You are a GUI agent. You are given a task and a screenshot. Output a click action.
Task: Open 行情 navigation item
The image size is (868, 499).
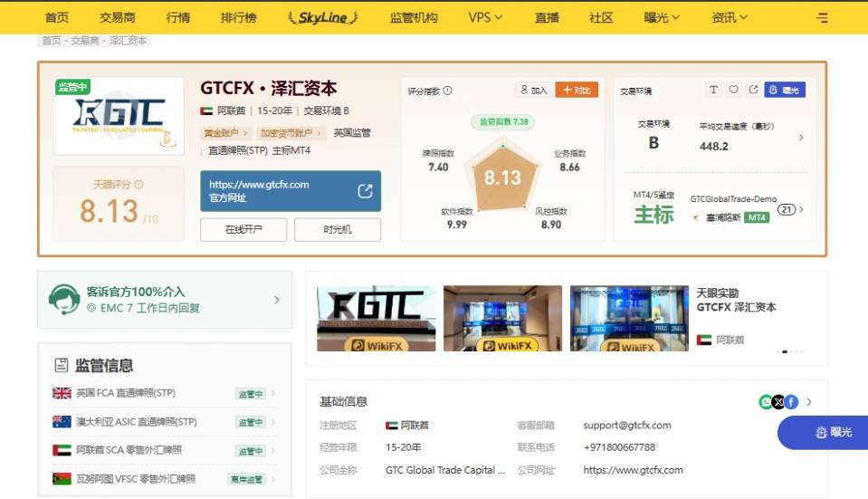[178, 18]
